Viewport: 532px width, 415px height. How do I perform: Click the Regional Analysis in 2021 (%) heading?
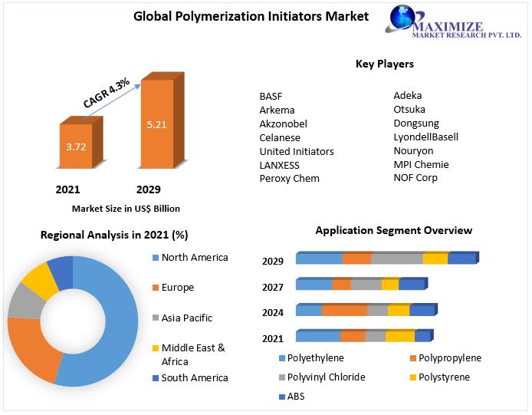(x=114, y=235)
